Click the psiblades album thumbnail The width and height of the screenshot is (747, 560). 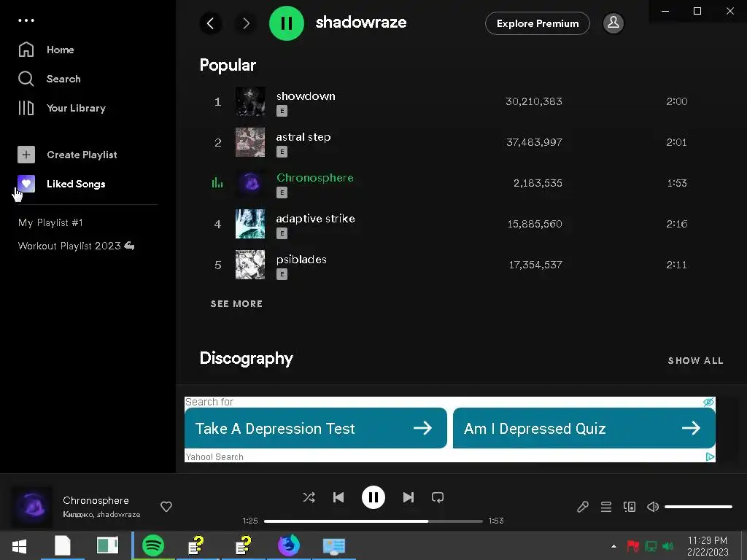(250, 265)
